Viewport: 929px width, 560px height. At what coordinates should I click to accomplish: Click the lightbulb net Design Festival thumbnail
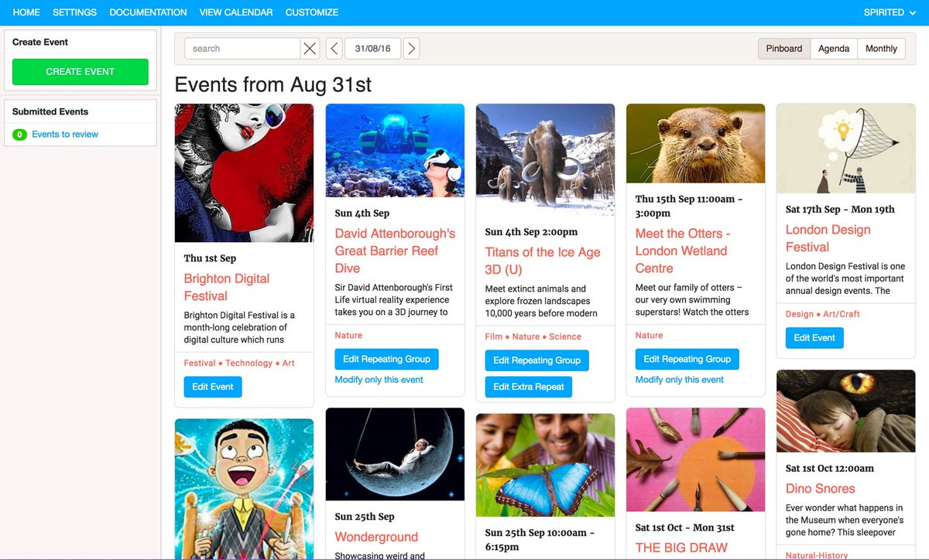click(845, 149)
